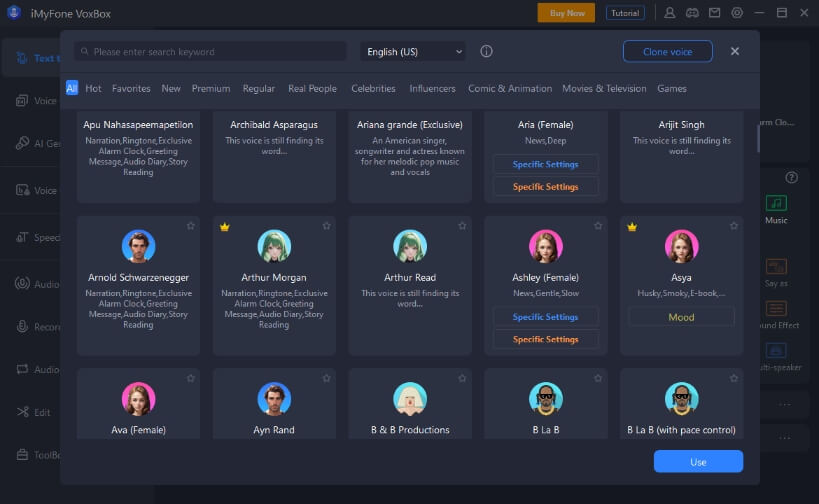This screenshot has width=819, height=504.
Task: Open the English (US) language dropdown
Action: (x=413, y=52)
